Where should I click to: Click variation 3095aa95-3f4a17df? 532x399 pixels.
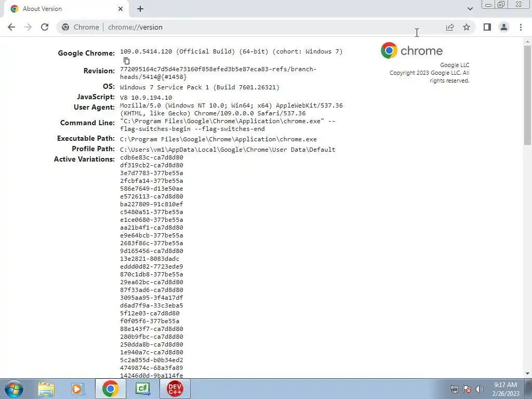click(152, 298)
